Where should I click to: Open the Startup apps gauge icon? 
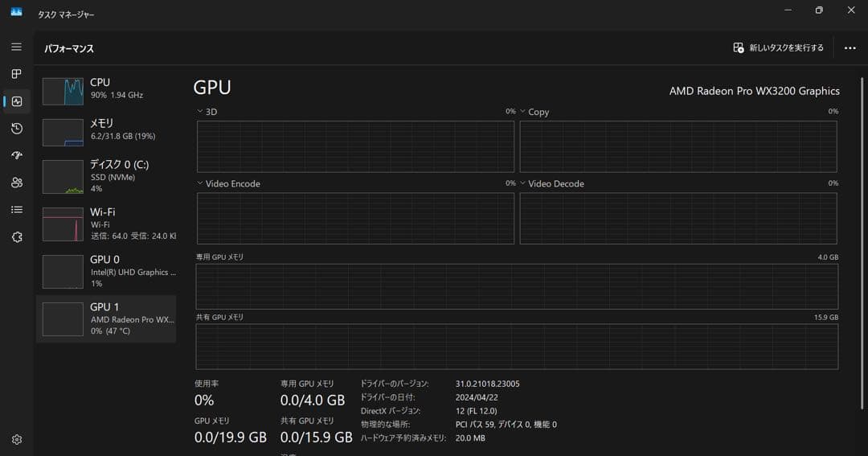[16, 155]
